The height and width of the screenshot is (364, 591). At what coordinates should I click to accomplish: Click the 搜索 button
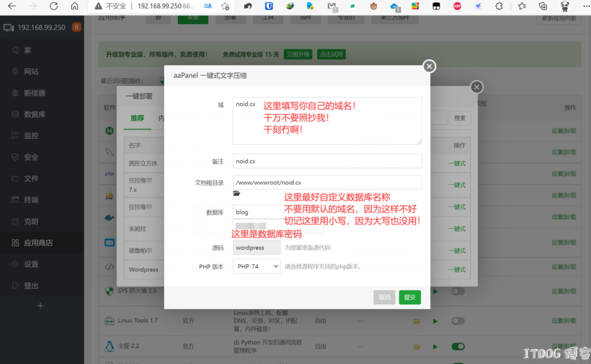click(460, 118)
